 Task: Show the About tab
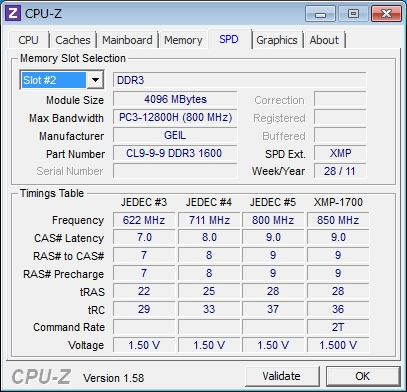(x=324, y=40)
